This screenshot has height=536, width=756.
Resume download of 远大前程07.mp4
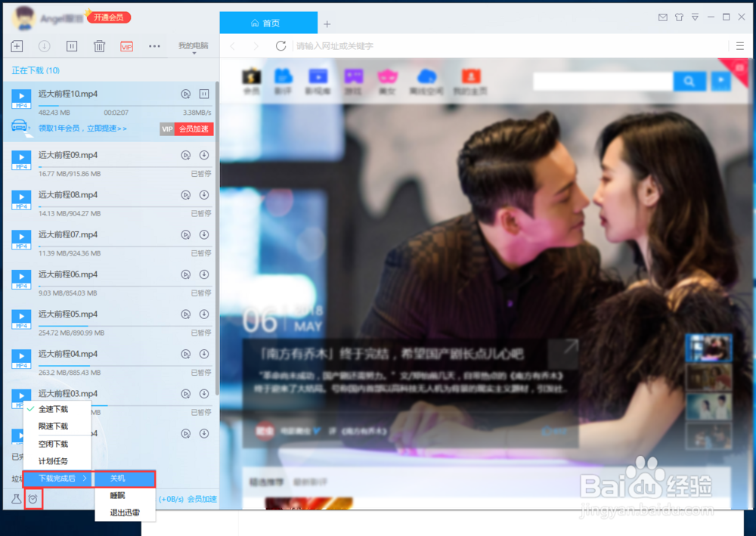(204, 235)
